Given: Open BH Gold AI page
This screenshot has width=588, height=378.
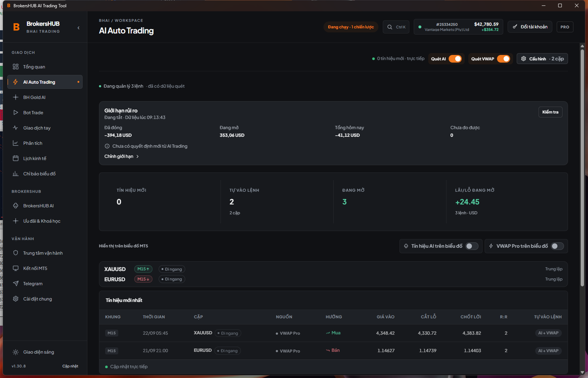Looking at the screenshot, I should pyautogui.click(x=45, y=97).
